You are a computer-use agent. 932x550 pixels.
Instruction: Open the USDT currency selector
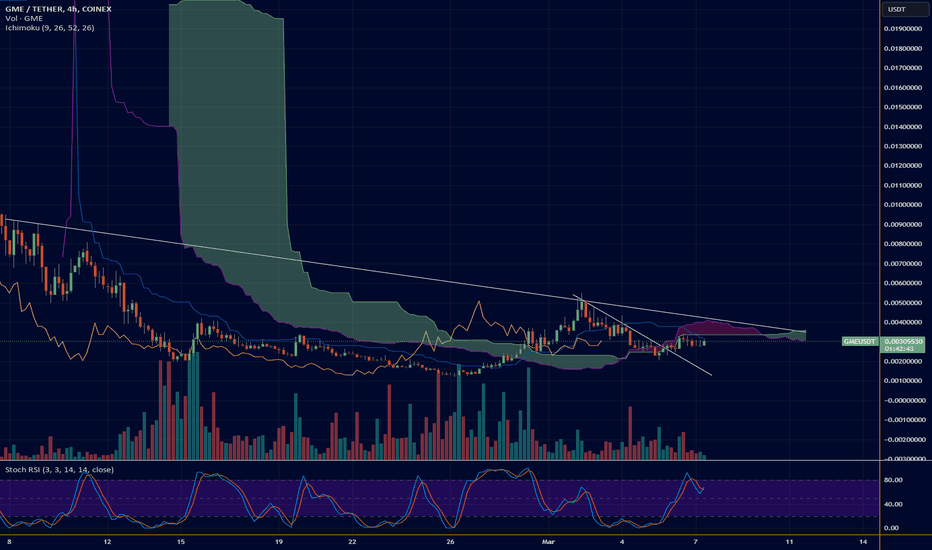tap(903, 9)
